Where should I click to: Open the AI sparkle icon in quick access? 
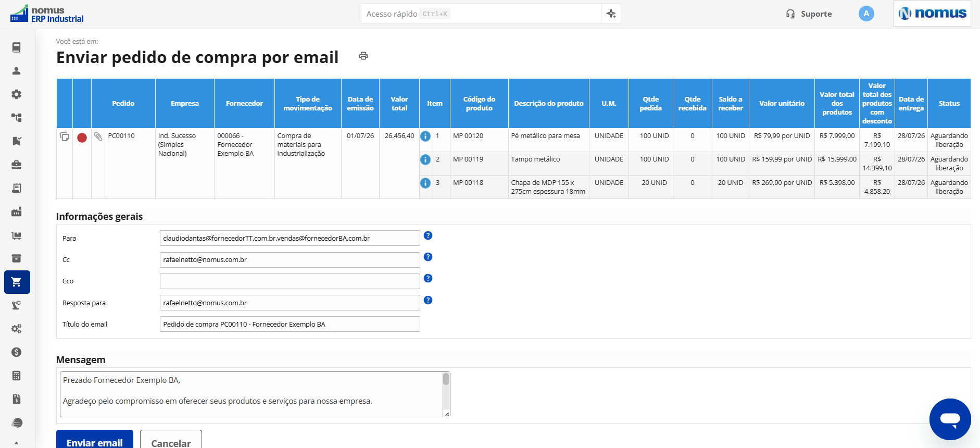[x=611, y=14]
